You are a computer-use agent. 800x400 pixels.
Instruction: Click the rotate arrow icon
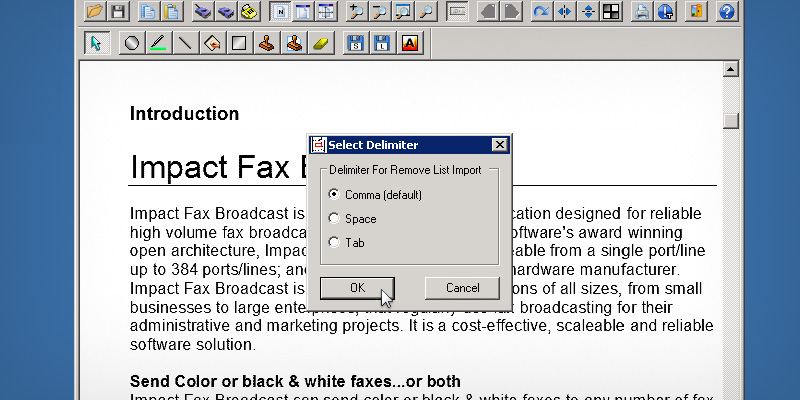(541, 12)
